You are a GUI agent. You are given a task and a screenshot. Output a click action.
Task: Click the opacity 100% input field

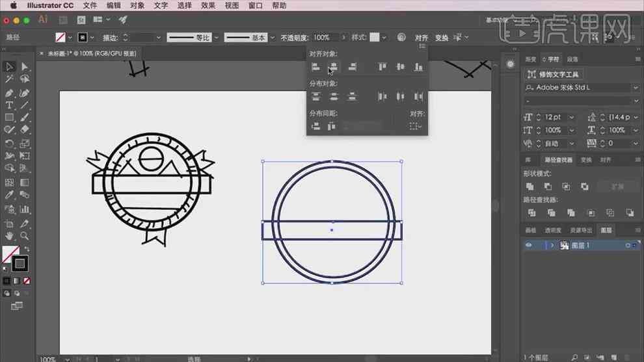[x=325, y=38]
